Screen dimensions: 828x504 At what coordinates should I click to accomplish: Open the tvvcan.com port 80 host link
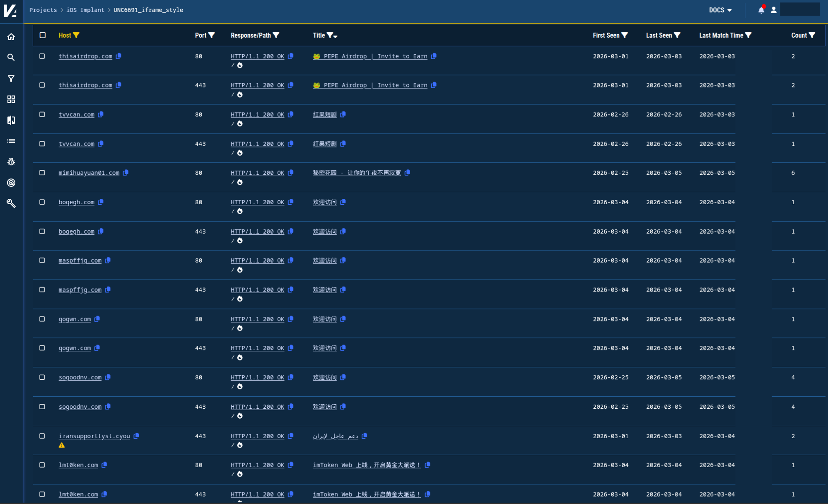pyautogui.click(x=77, y=115)
